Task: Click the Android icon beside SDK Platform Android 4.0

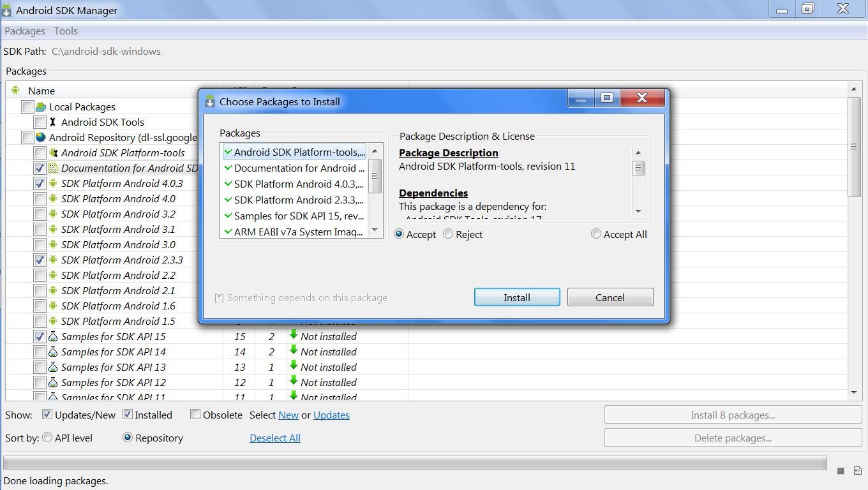Action: 53,199
